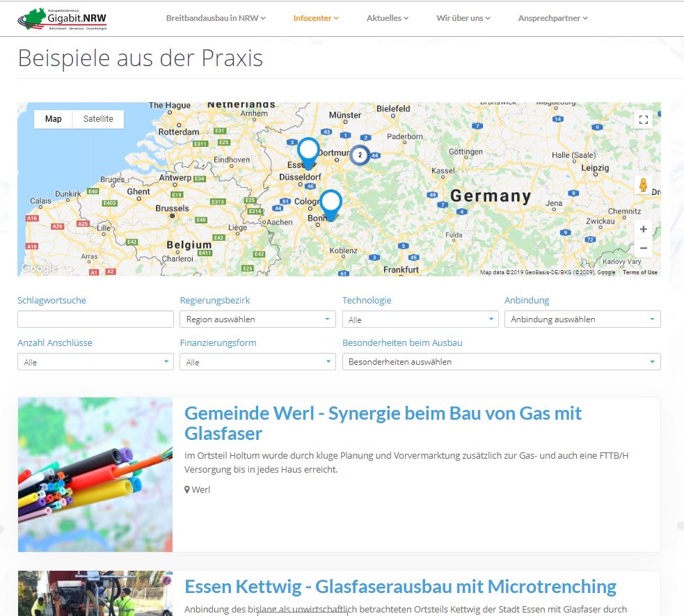The image size is (684, 616).
Task: Click Terms of Use on the map
Action: coord(640,272)
